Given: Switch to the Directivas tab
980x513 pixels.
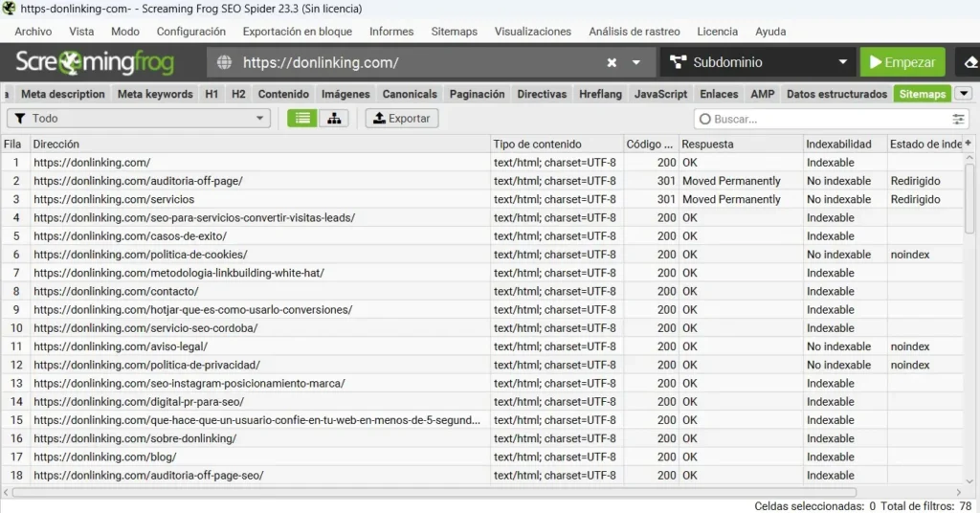Looking at the screenshot, I should [x=542, y=94].
